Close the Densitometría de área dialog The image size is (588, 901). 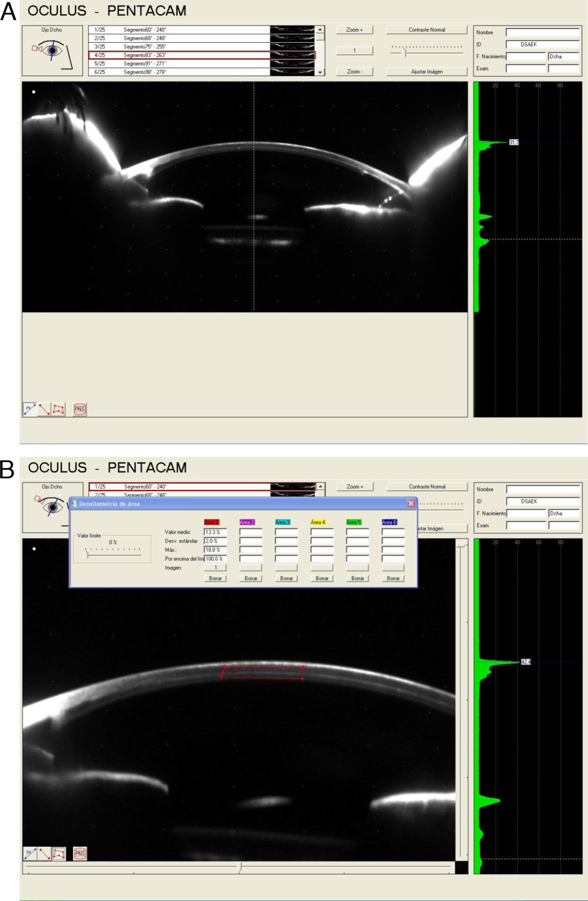pos(411,503)
